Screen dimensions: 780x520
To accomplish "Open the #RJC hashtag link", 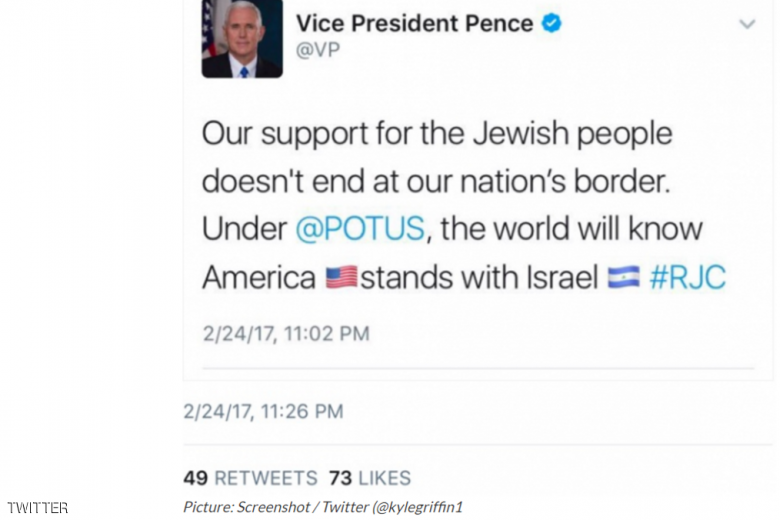I will (687, 277).
